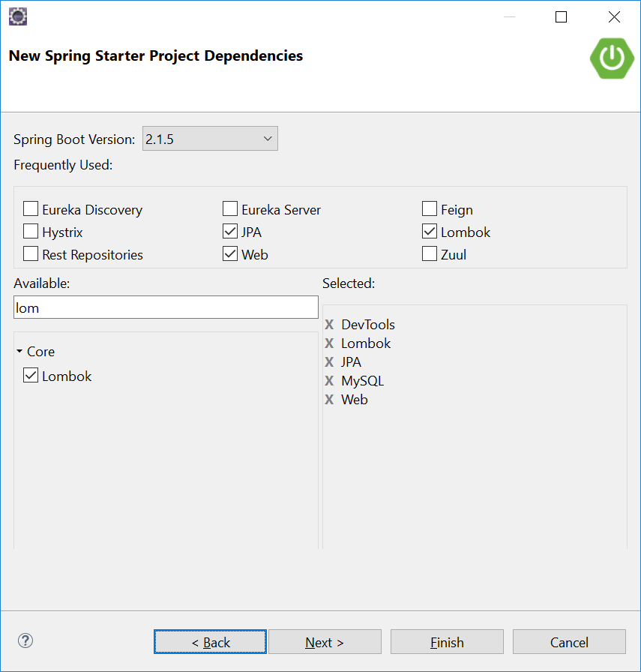Remove JPA from Selected using its X
Viewport: 641px width, 672px height.
pyautogui.click(x=329, y=362)
